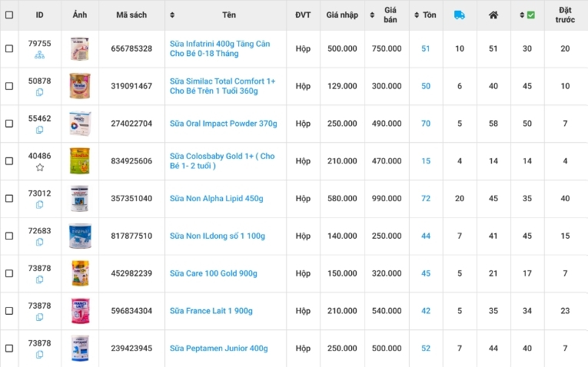This screenshot has width=588, height=367.
Task: Click the Giá bán column header
Action: [x=390, y=15]
